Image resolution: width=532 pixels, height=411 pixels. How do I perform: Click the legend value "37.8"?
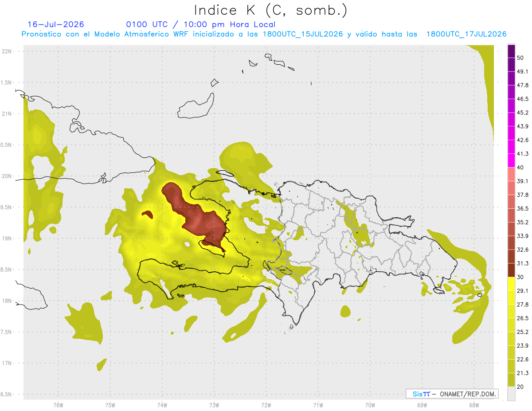[x=523, y=195]
